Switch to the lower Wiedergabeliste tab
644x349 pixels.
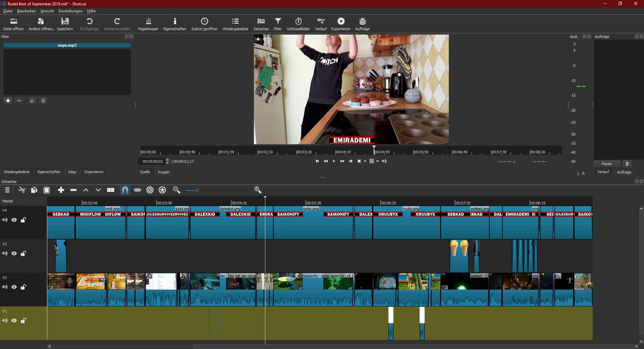tap(17, 172)
